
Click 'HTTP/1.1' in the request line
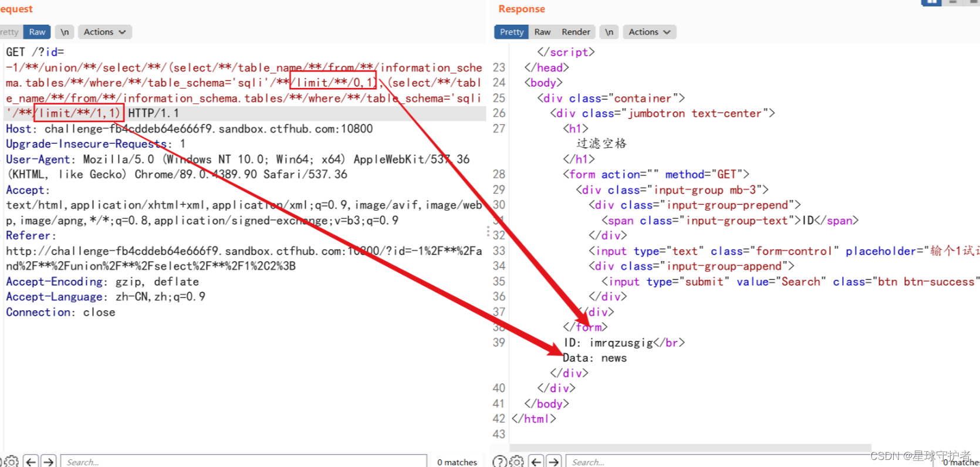(154, 113)
